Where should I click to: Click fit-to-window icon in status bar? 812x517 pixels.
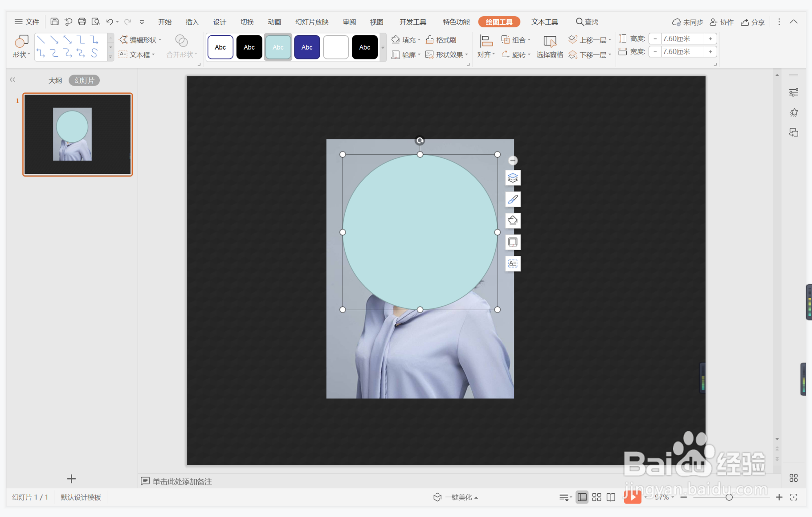[x=794, y=497]
